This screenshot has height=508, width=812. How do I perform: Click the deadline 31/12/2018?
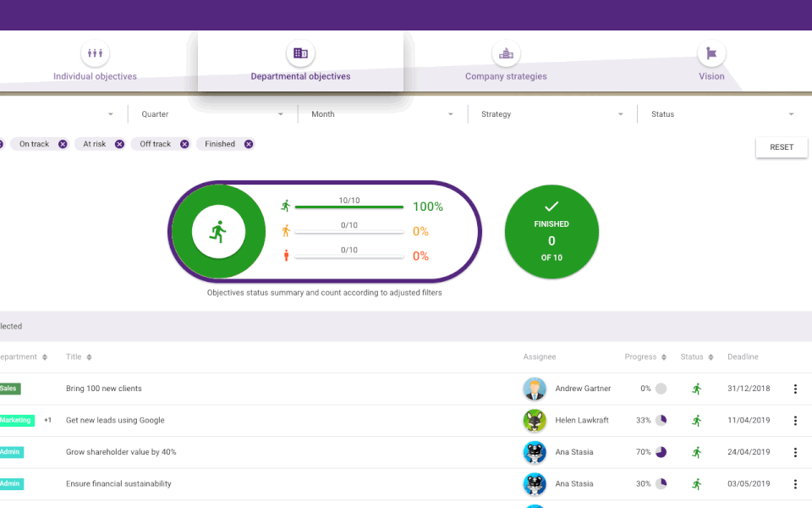[x=749, y=389]
